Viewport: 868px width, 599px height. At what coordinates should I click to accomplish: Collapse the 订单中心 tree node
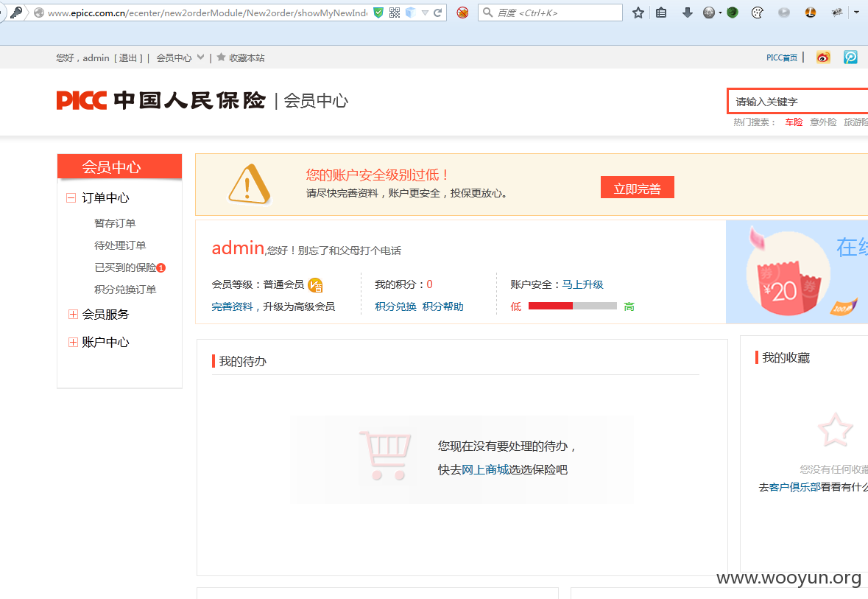pos(71,197)
